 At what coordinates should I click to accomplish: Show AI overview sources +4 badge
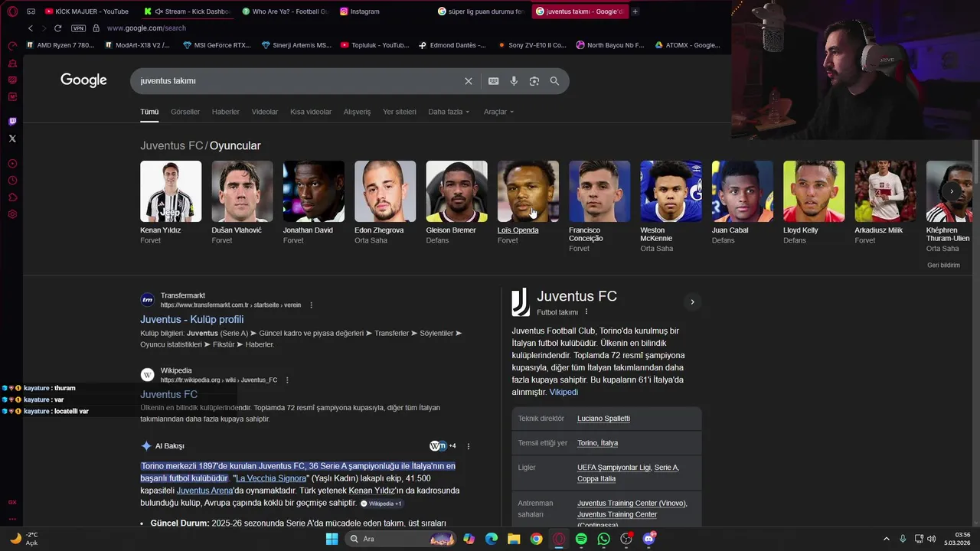click(x=443, y=446)
